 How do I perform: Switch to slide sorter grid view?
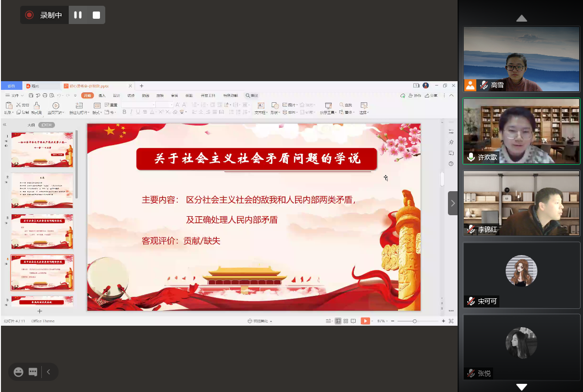[x=346, y=321]
